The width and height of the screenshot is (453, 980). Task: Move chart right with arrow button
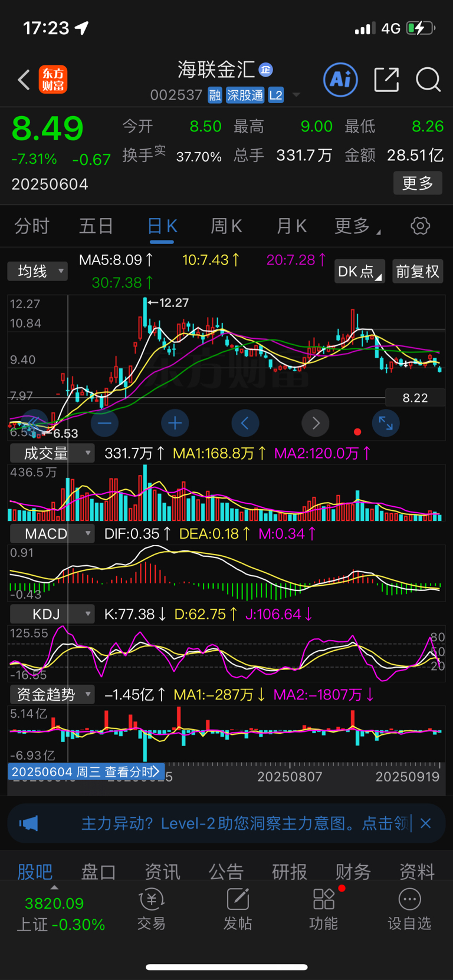point(316,423)
